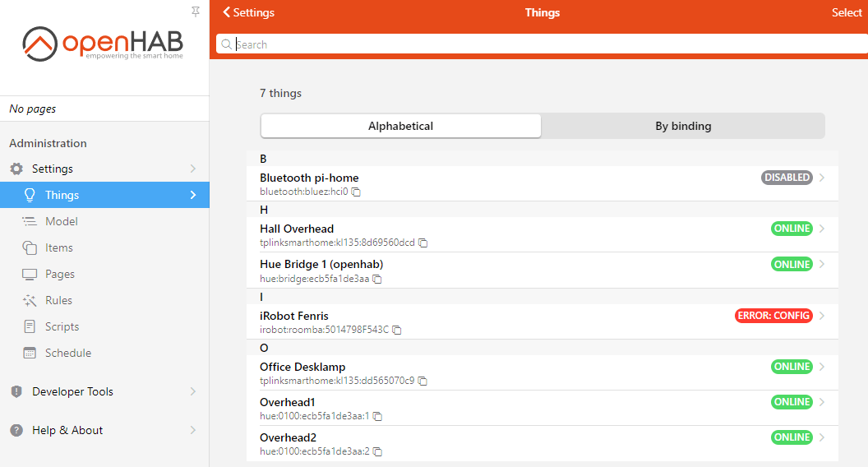Viewport: 868px width, 467px height.
Task: Copy the Office Desklamp thing UID
Action: tap(422, 381)
